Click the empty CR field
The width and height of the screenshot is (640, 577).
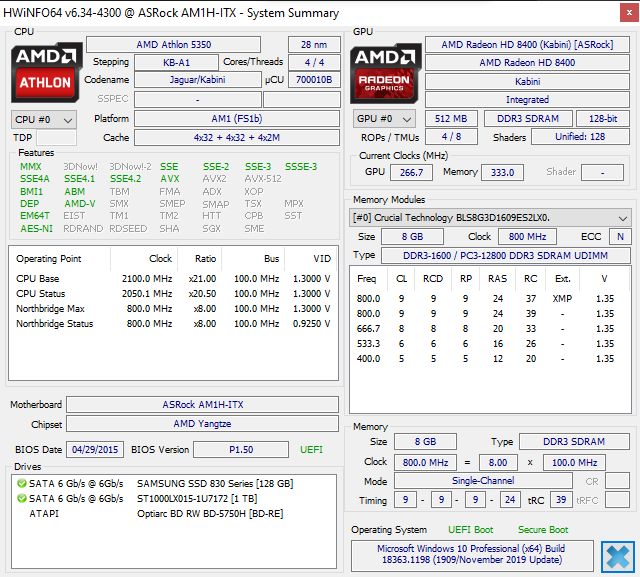(x=617, y=481)
